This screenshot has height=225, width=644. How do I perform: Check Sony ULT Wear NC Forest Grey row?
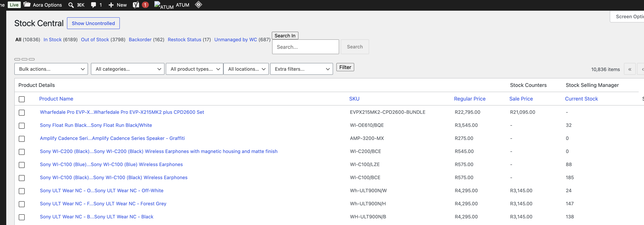(x=22, y=204)
